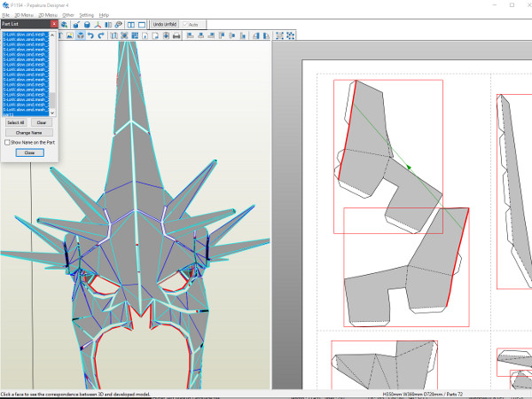The height and width of the screenshot is (399, 532).
Task: Click the cube with pencil edit icon
Action: tap(76, 25)
